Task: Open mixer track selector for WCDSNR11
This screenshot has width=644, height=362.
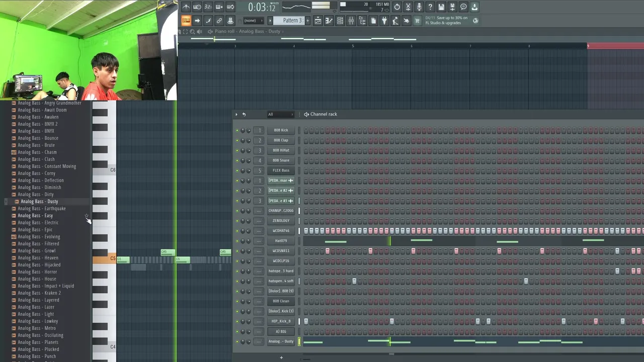Action: tap(260, 251)
